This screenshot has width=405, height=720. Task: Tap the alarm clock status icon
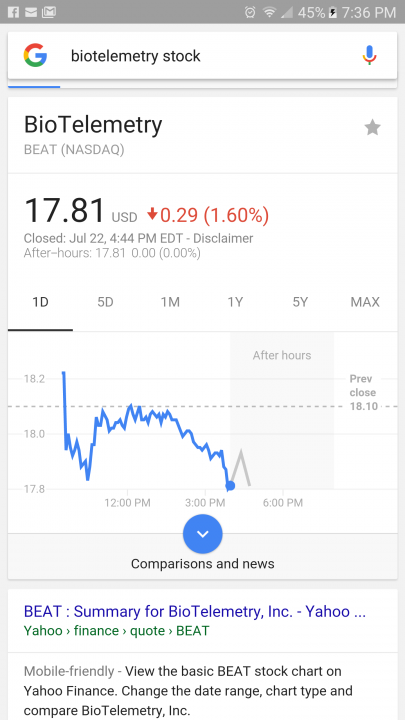coord(250,12)
